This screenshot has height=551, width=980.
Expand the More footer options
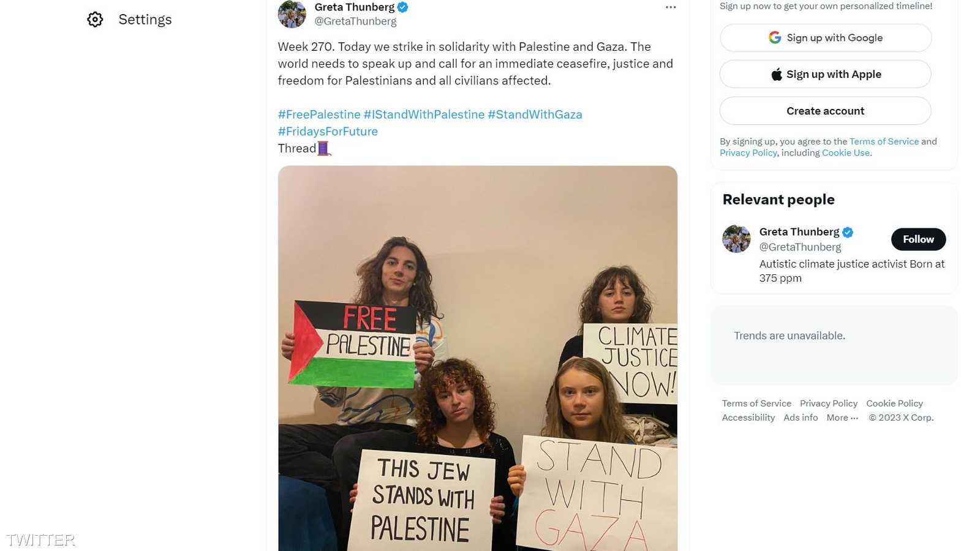[x=842, y=418]
